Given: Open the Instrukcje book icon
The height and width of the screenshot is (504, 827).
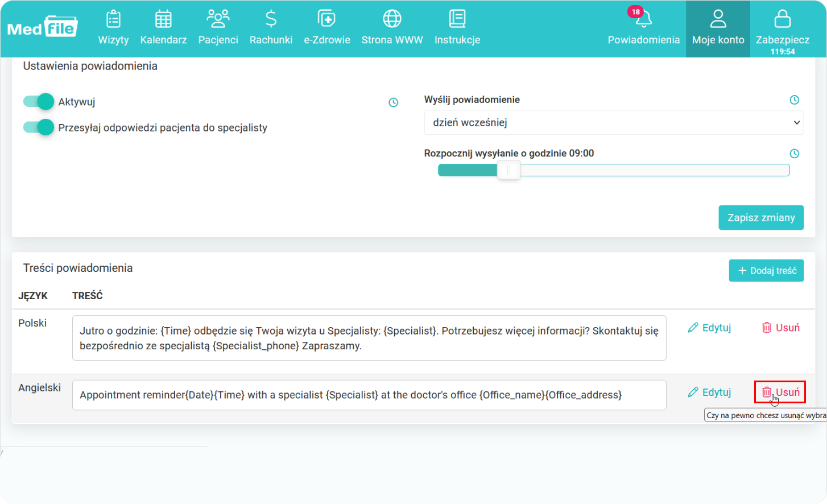Looking at the screenshot, I should 457,19.
